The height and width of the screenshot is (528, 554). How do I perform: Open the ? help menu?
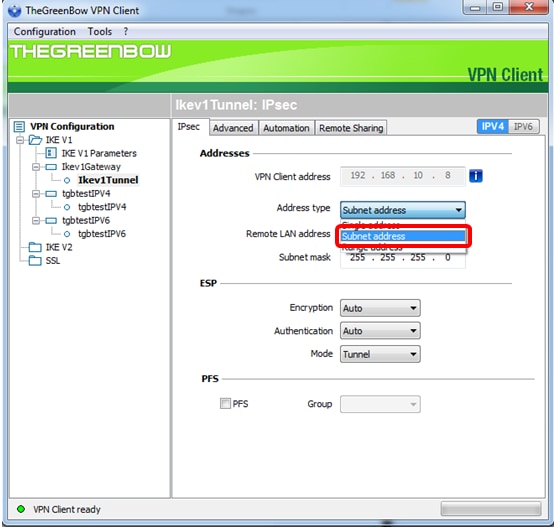coord(126,31)
